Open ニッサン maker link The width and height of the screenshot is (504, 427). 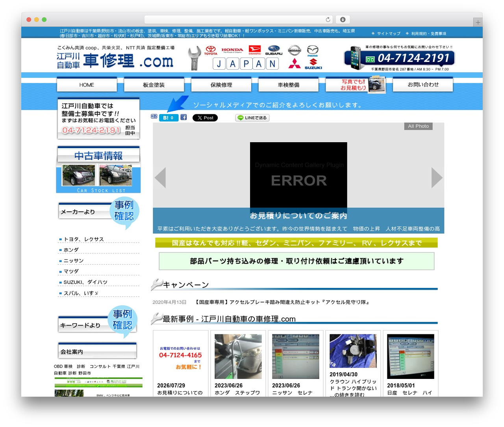(x=73, y=261)
